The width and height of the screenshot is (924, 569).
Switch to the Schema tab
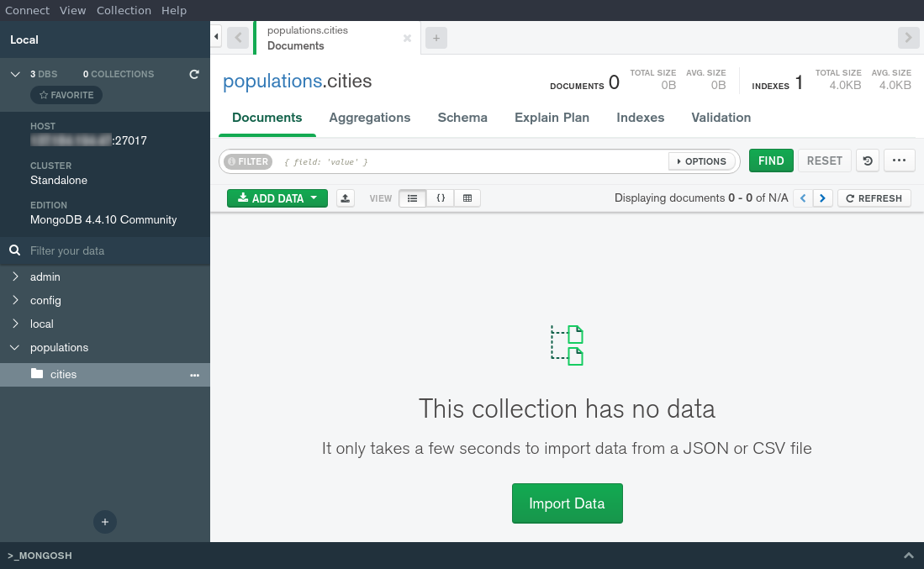tap(462, 118)
